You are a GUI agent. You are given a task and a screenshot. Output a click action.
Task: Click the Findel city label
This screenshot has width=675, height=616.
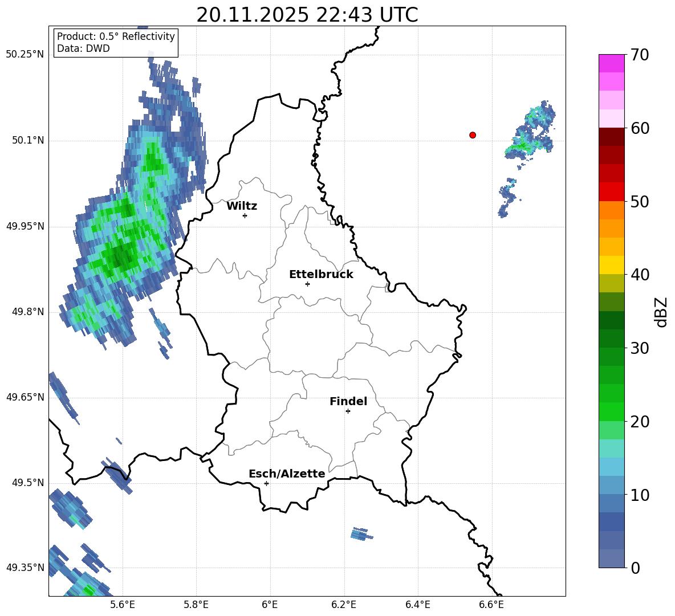coord(348,401)
